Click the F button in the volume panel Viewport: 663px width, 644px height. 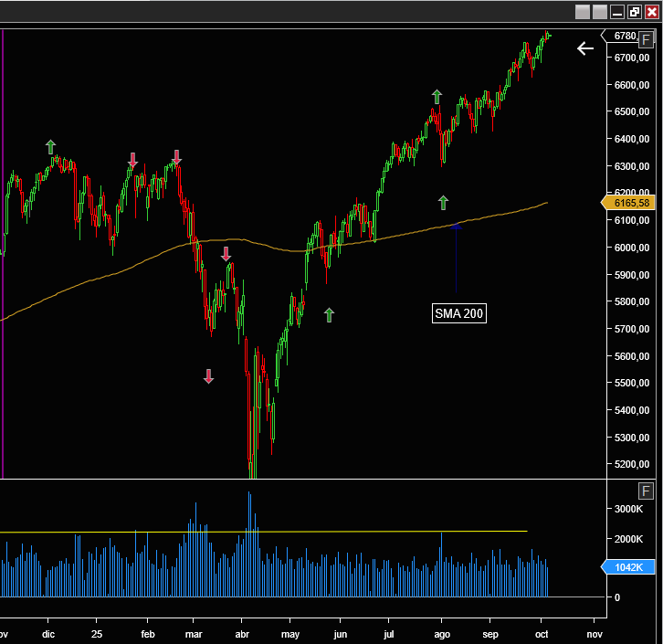(x=646, y=491)
